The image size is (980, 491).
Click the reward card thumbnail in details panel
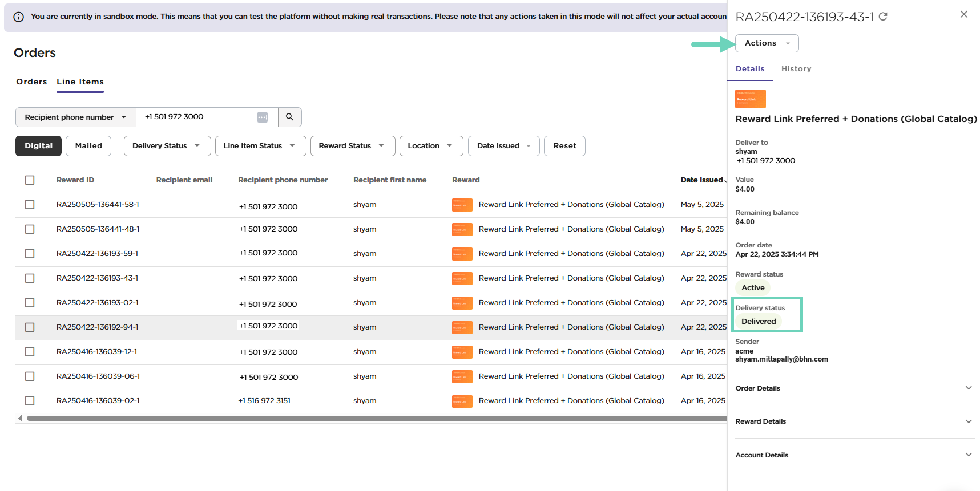pos(750,99)
